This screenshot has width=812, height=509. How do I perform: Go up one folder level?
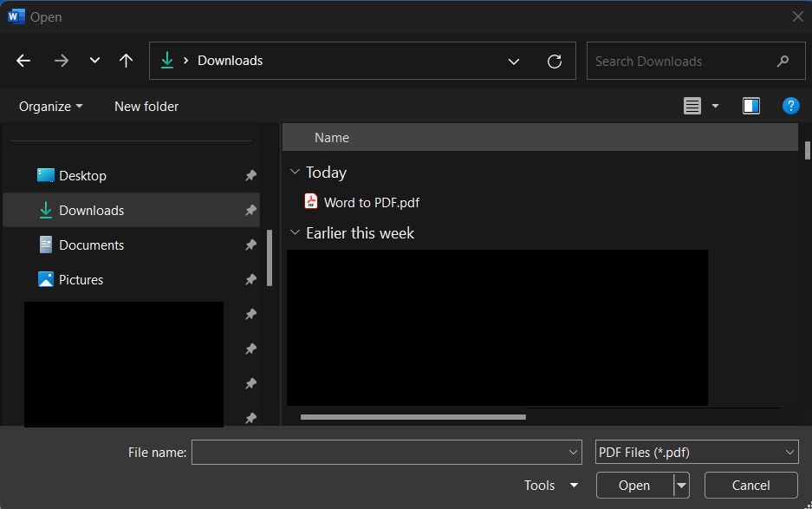point(126,62)
